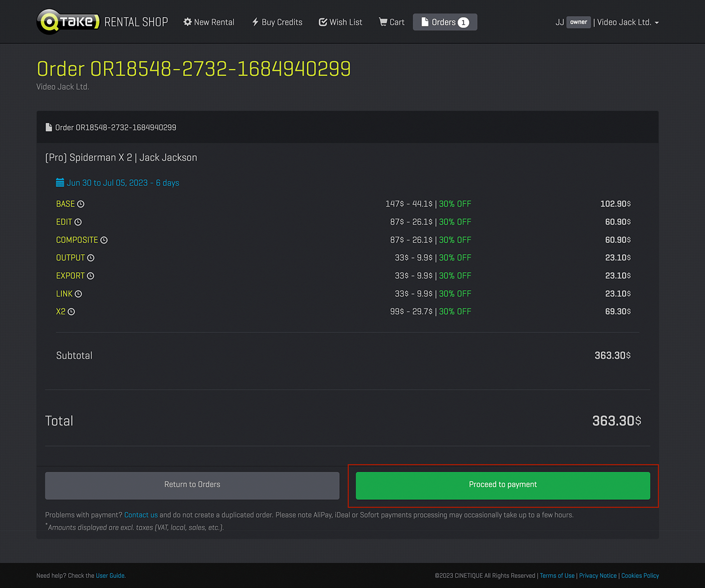Click the EDIT module label
705x588 pixels.
[x=64, y=222]
